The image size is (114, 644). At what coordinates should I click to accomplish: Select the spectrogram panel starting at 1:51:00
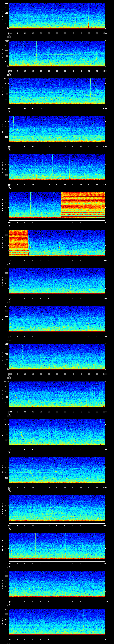[x=57, y=280]
